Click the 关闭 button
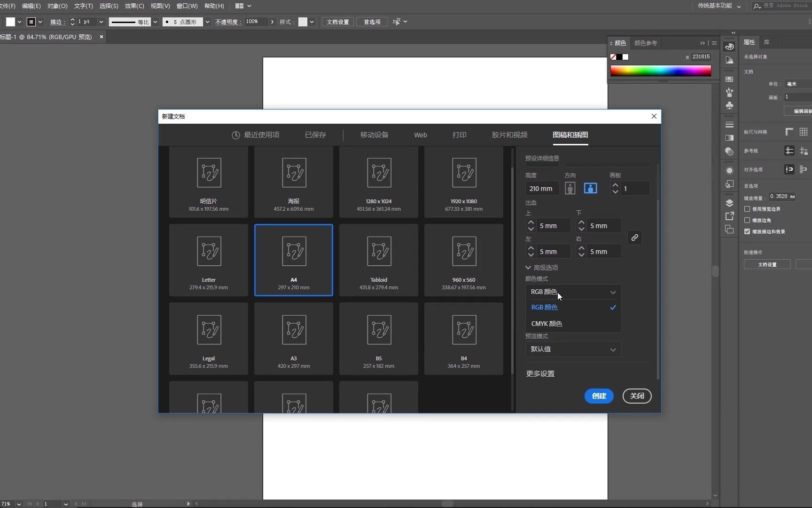The height and width of the screenshot is (508, 812). click(637, 396)
